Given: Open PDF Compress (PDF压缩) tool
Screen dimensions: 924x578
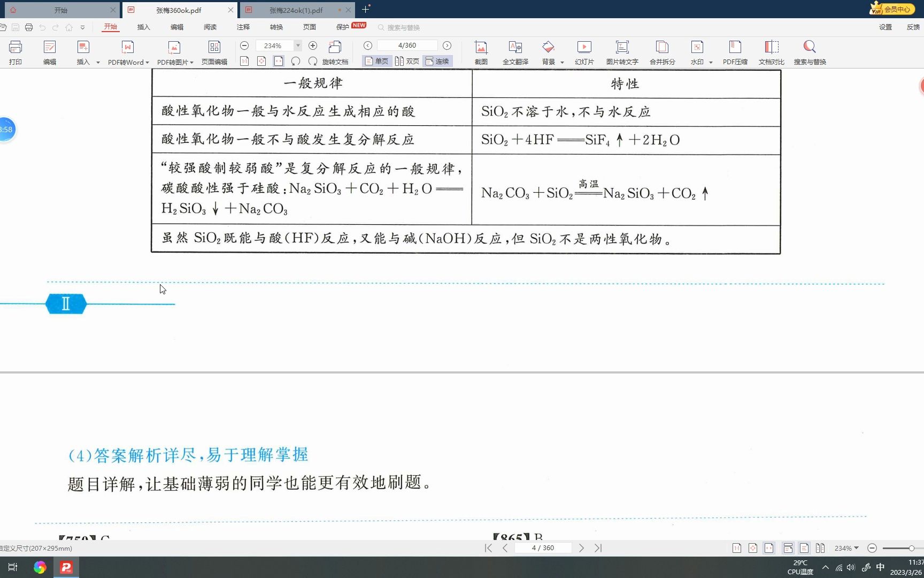Looking at the screenshot, I should click(735, 52).
